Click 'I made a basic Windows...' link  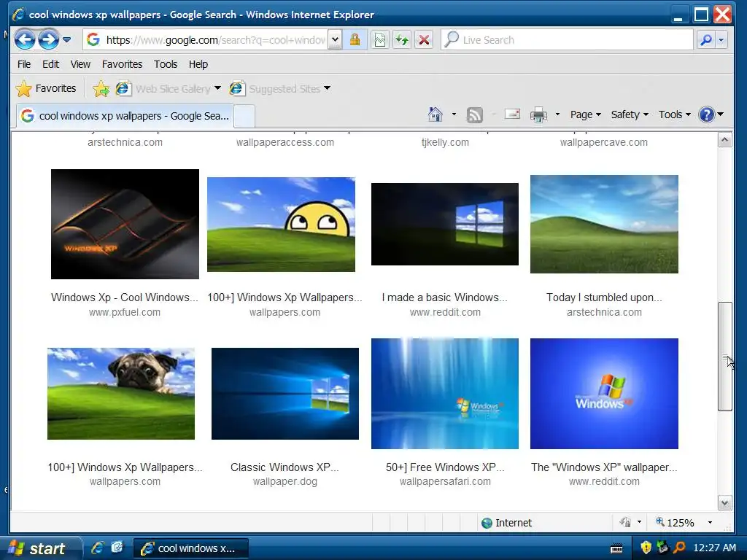(444, 297)
